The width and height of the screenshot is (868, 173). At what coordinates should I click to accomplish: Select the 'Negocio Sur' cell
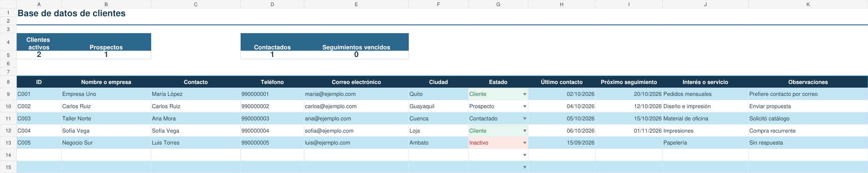click(106, 143)
